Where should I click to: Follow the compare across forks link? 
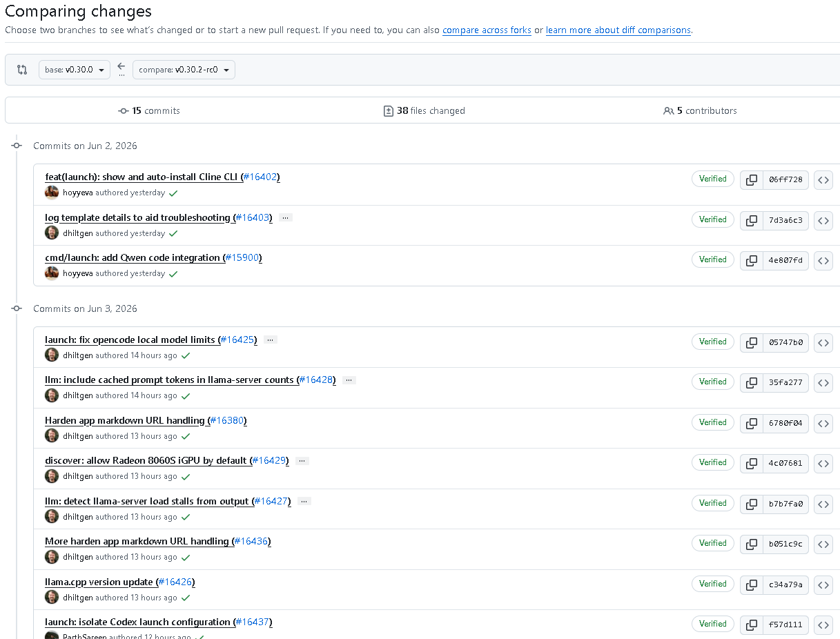[487, 30]
